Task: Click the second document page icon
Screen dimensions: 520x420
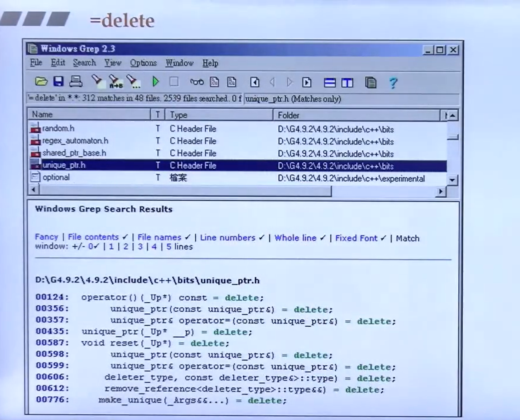Action: tap(232, 82)
